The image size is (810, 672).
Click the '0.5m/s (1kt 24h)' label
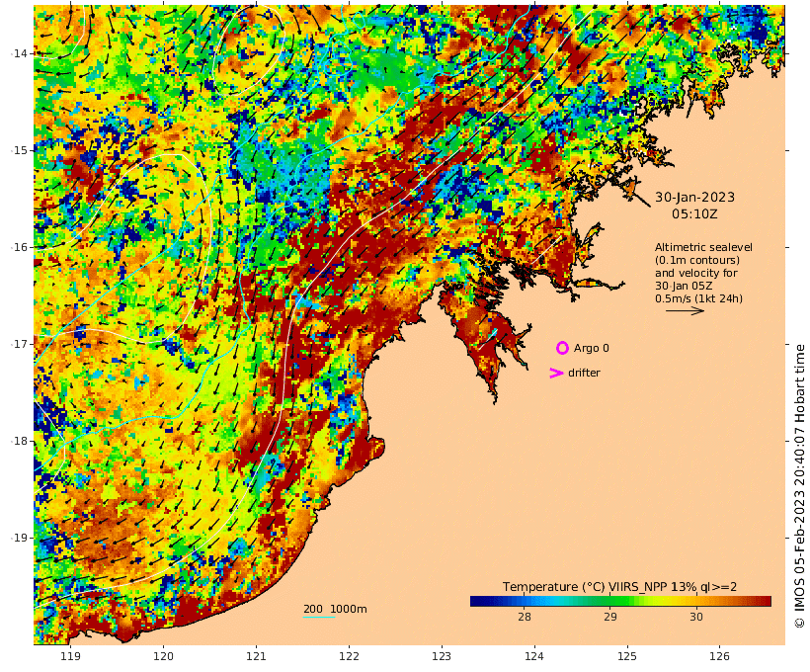699,298
